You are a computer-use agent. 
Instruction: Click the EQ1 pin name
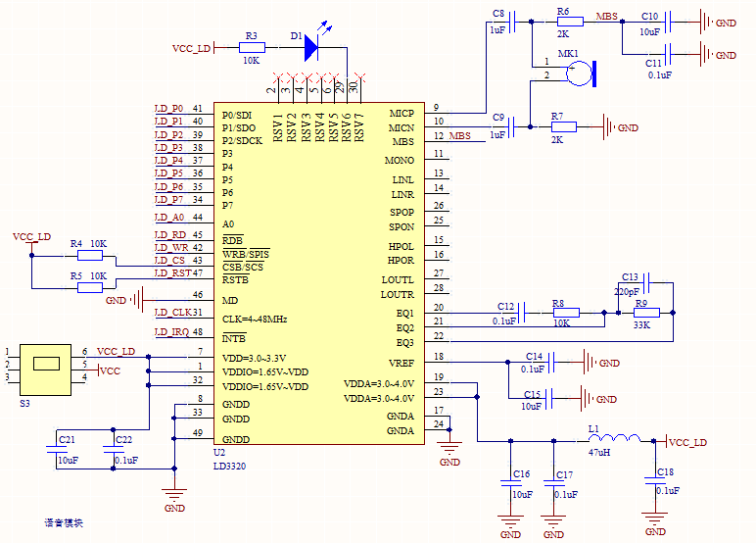point(405,314)
